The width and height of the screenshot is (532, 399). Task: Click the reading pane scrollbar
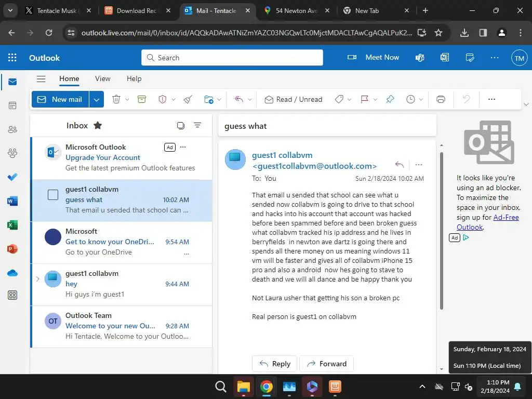[442, 231]
